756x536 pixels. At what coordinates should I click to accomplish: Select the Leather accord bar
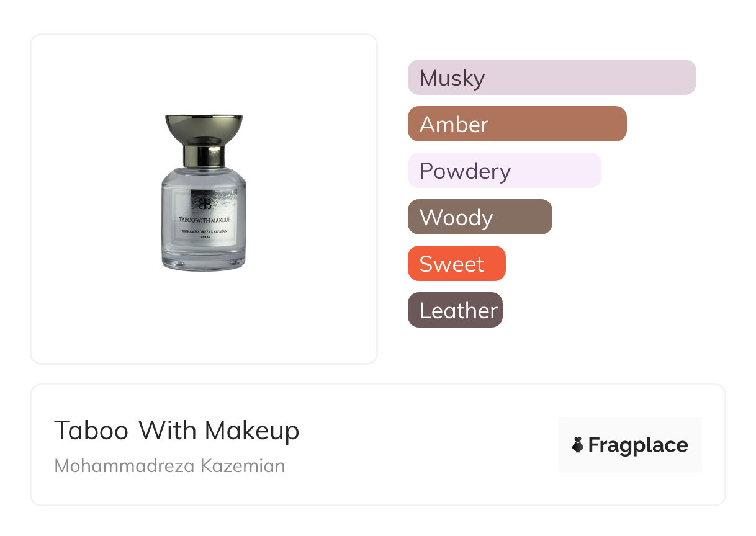455,310
